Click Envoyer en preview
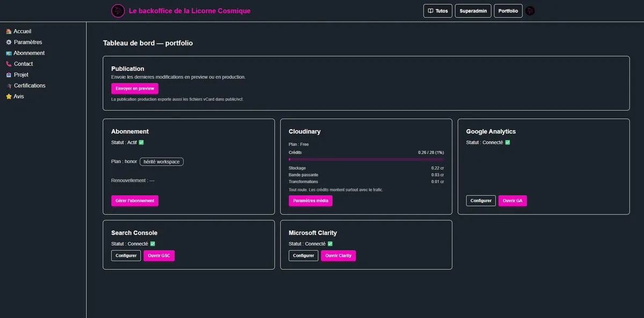 point(135,88)
